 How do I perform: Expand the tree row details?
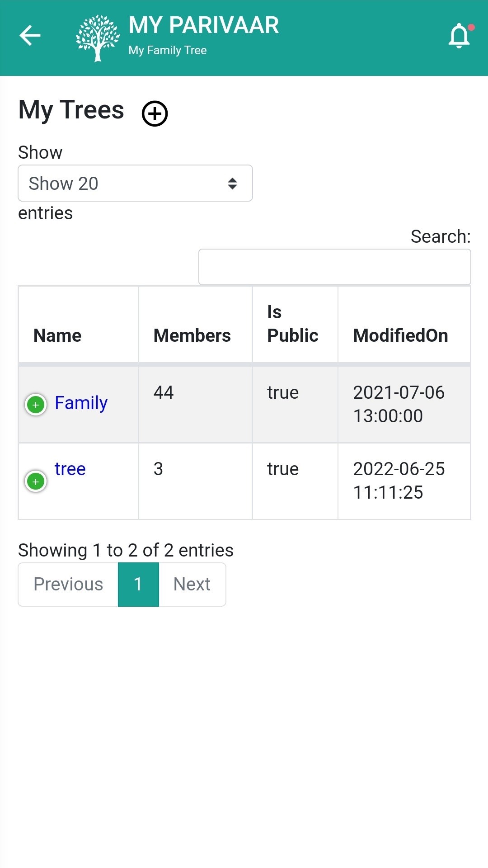point(36,481)
